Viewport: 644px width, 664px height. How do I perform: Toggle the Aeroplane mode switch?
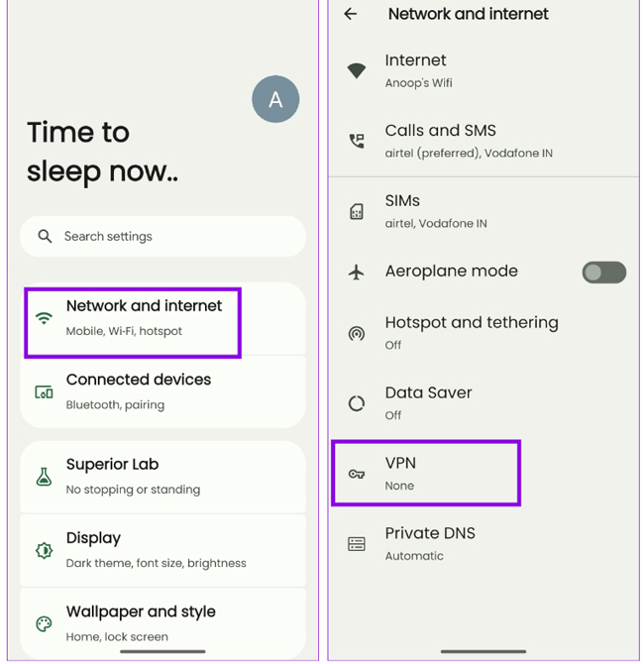tap(603, 272)
